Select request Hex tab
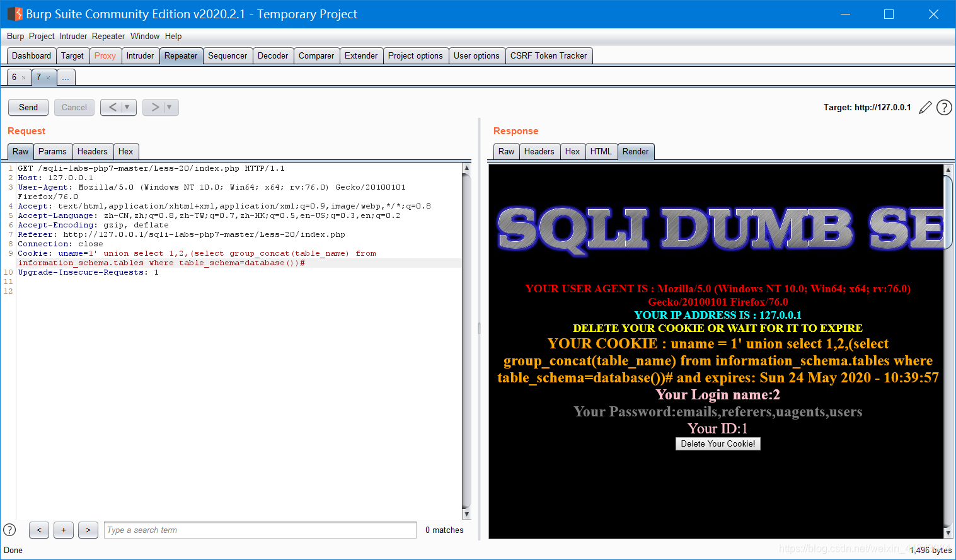This screenshot has width=956, height=560. pos(126,151)
